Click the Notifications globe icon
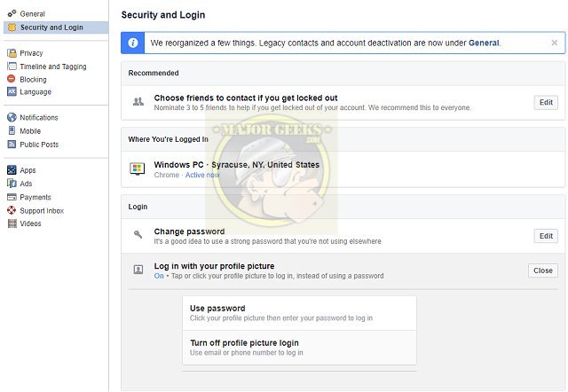Image resolution: width=568 pixels, height=392 pixels. click(12, 117)
